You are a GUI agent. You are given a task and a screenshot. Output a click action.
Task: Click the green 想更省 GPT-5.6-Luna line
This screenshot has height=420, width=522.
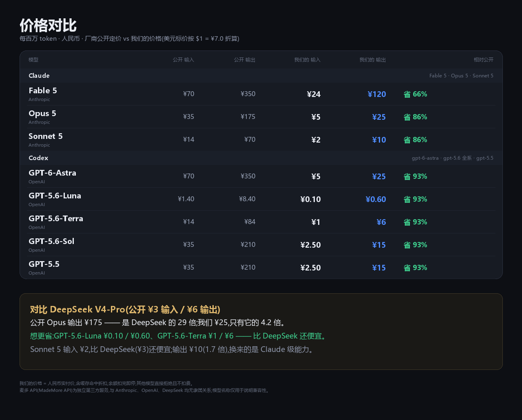(x=178, y=336)
